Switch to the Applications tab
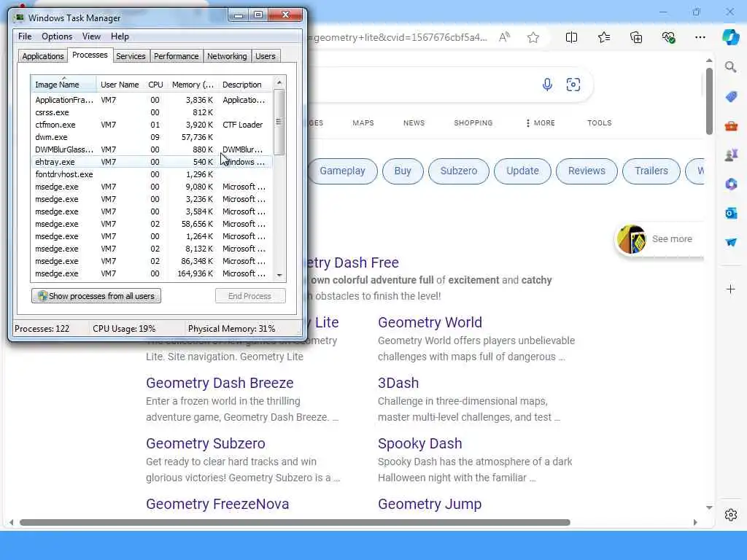Viewport: 747px width, 560px height. (43, 56)
